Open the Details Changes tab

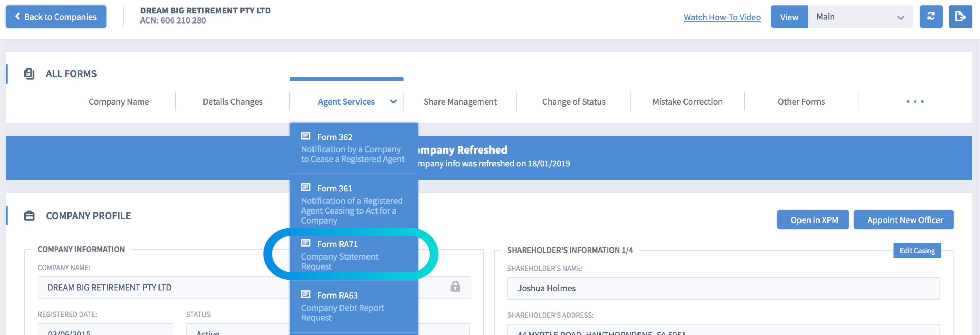[232, 102]
